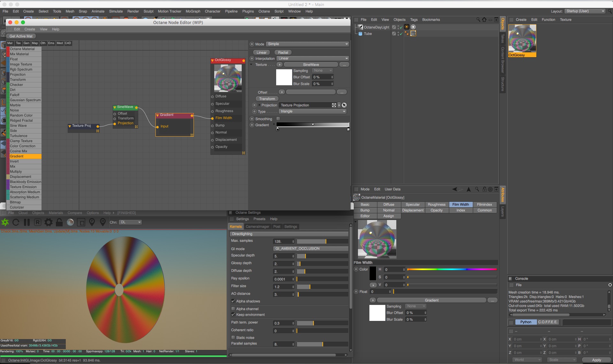Open the GI mode dropdown

pyautogui.click(x=310, y=248)
